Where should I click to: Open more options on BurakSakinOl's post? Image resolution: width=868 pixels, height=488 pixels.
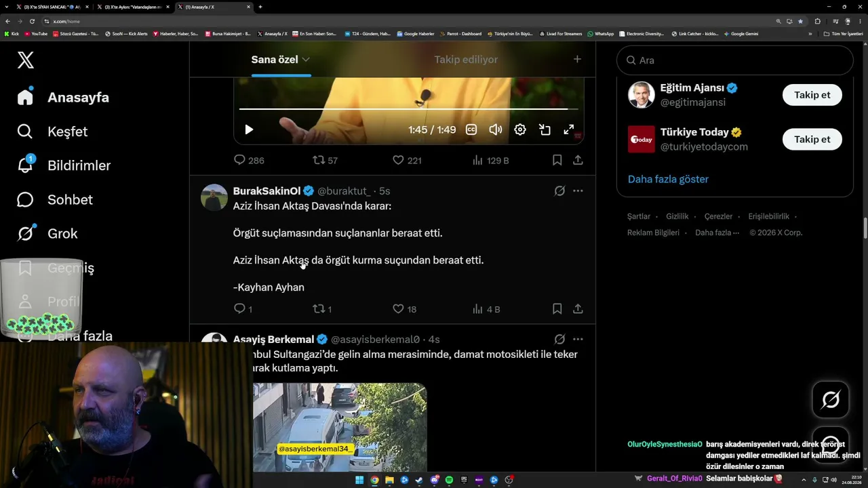578,191
